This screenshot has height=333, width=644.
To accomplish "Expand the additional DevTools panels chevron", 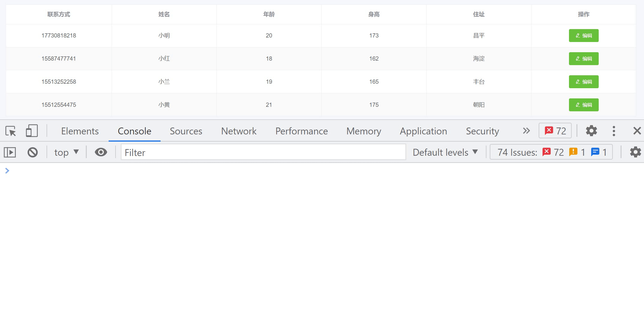I will tap(525, 131).
